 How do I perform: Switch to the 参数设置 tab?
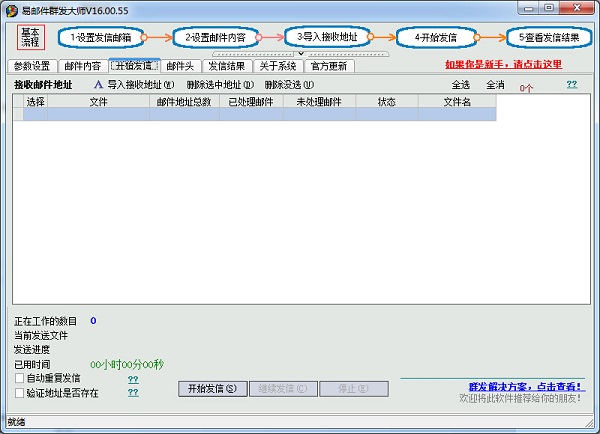32,66
